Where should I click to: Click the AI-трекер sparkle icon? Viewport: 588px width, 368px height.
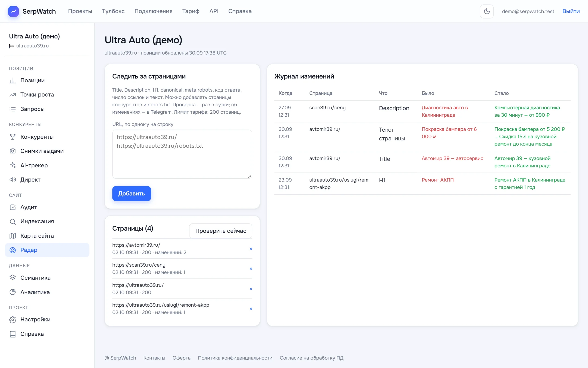coord(13,165)
